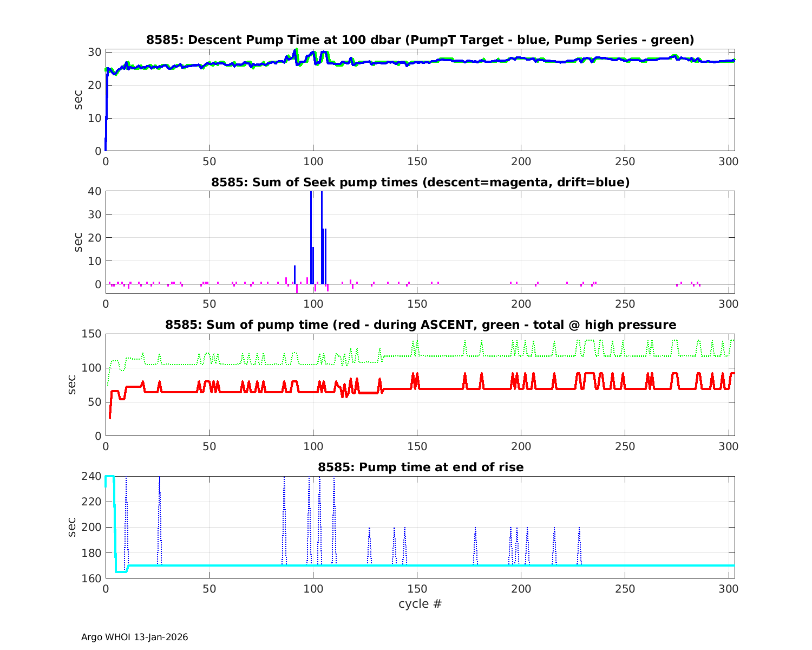This screenshot has height=650, width=812.
Task: Click the 'cycle #' x-axis label
Action: pos(420,603)
